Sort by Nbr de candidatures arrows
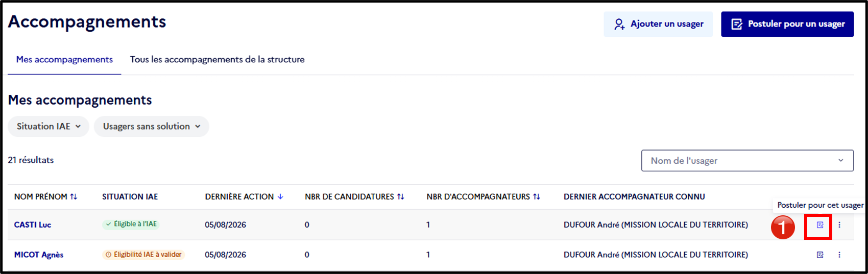The image size is (868, 274). pos(400,197)
